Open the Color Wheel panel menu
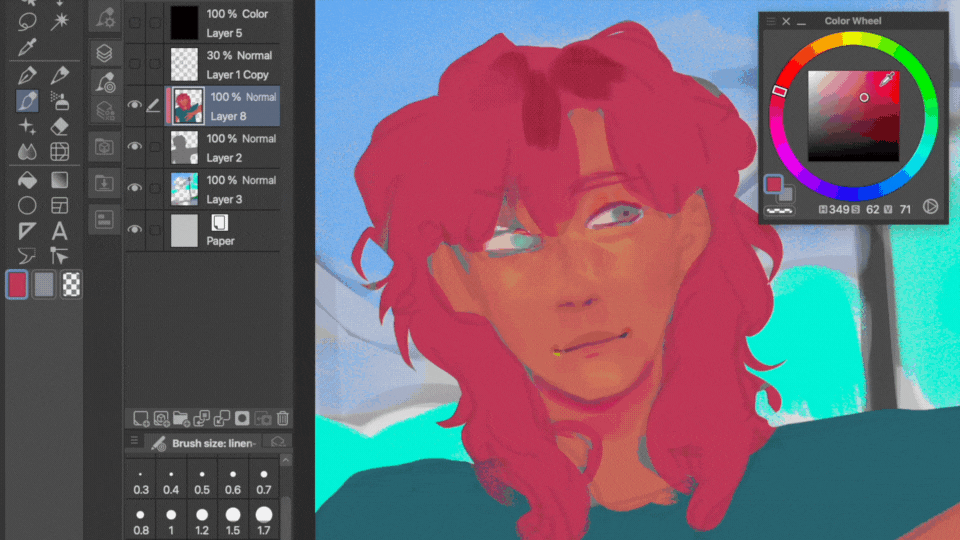Viewport: 960px width, 540px height. (x=771, y=21)
